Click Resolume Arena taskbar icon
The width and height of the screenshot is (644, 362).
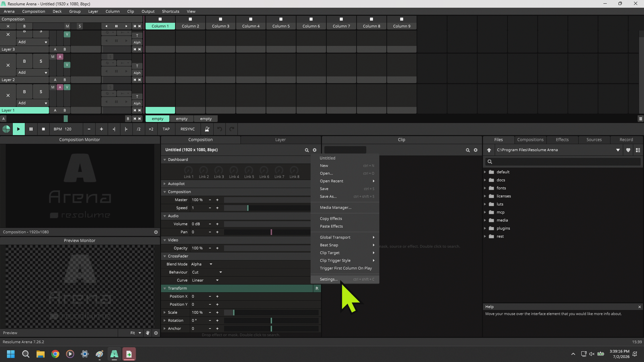[114, 354]
